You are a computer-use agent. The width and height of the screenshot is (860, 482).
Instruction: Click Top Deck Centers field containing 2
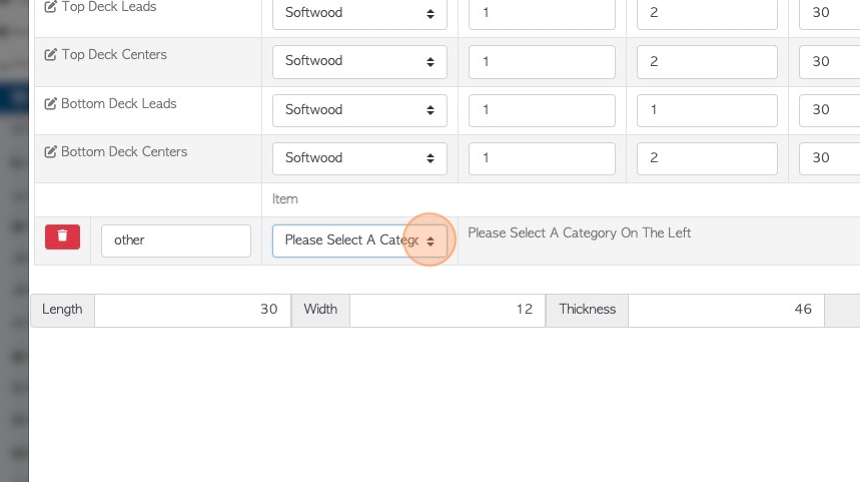[x=707, y=61]
